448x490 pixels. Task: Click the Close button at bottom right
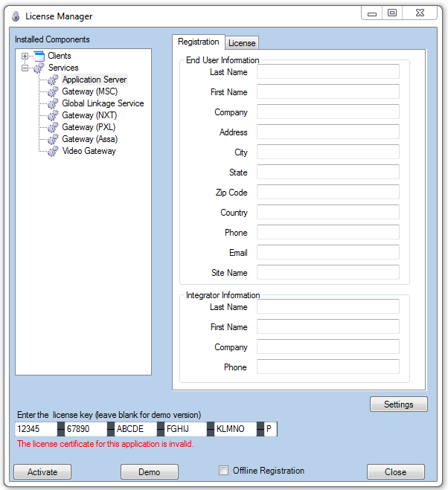395,472
